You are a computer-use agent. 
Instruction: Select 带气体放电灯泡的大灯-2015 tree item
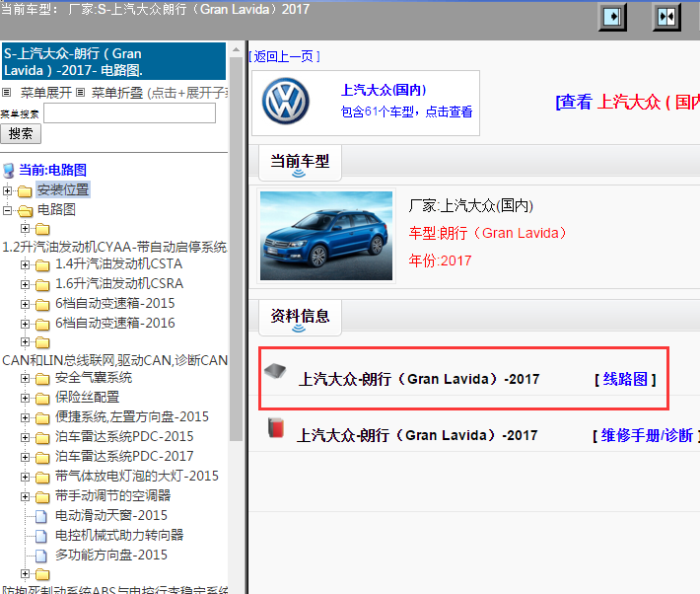click(x=137, y=476)
